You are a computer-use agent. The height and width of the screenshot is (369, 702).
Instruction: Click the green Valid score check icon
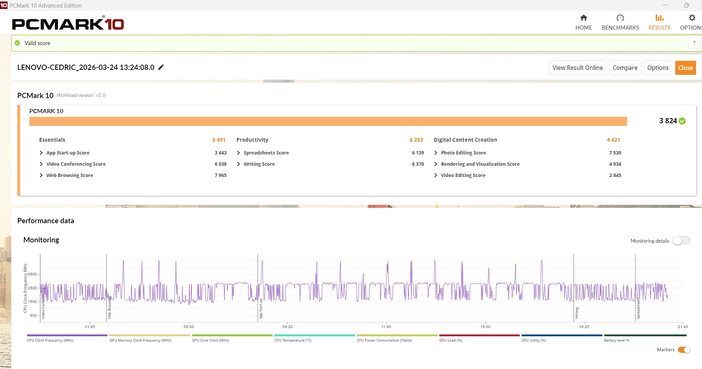(17, 43)
